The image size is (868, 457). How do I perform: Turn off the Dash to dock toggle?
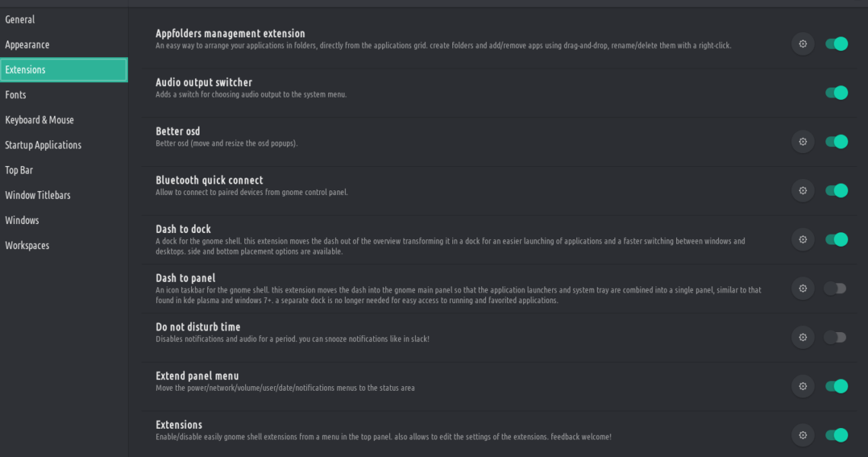coord(836,239)
